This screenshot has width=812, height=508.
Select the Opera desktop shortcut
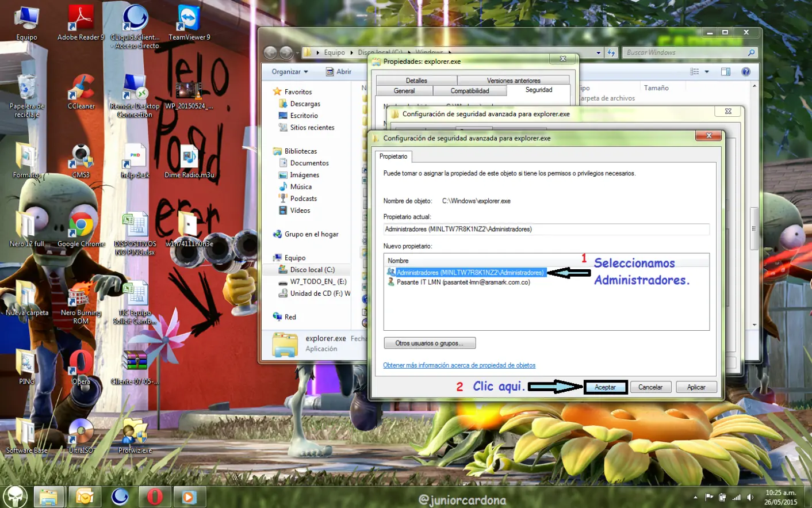81,368
